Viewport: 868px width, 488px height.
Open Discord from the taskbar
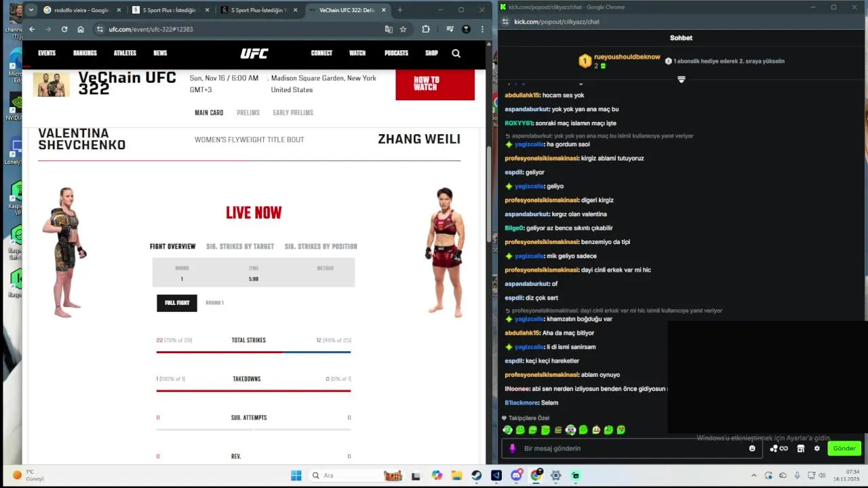(x=516, y=475)
